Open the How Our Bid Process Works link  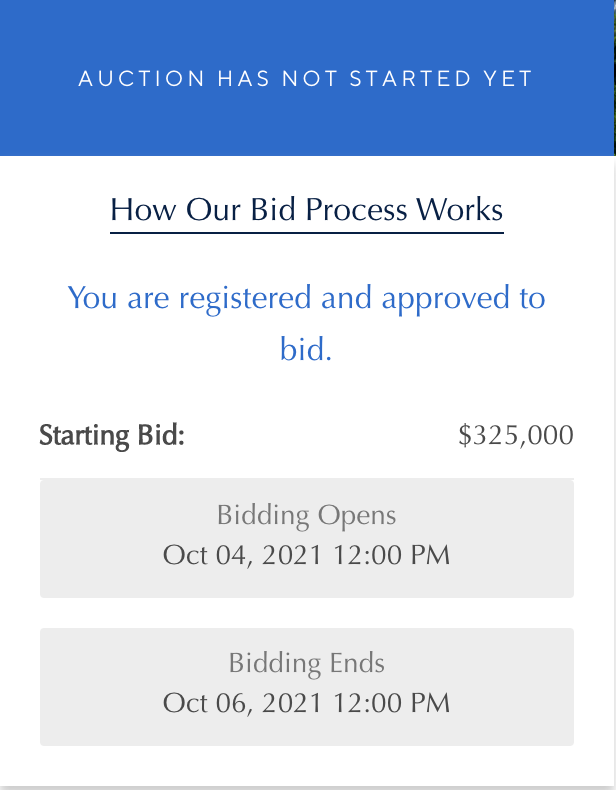coord(307,210)
